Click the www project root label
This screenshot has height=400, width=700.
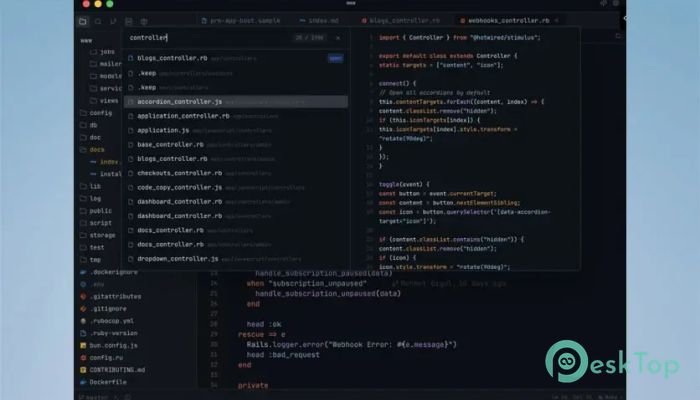(x=86, y=41)
